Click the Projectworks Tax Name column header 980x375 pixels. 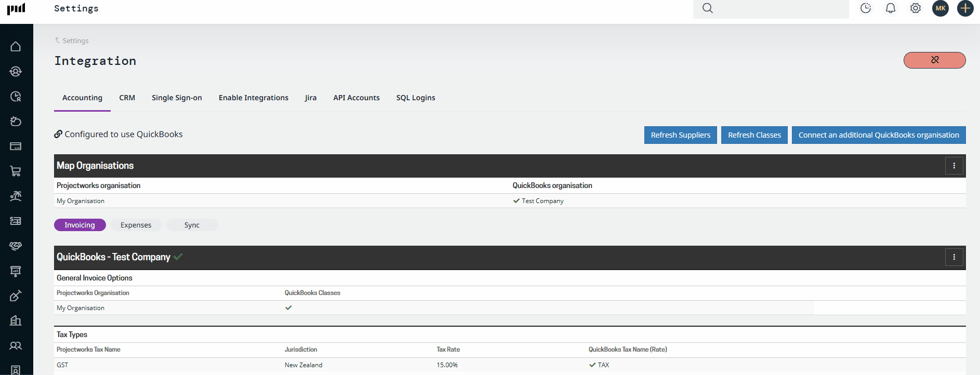click(x=88, y=350)
